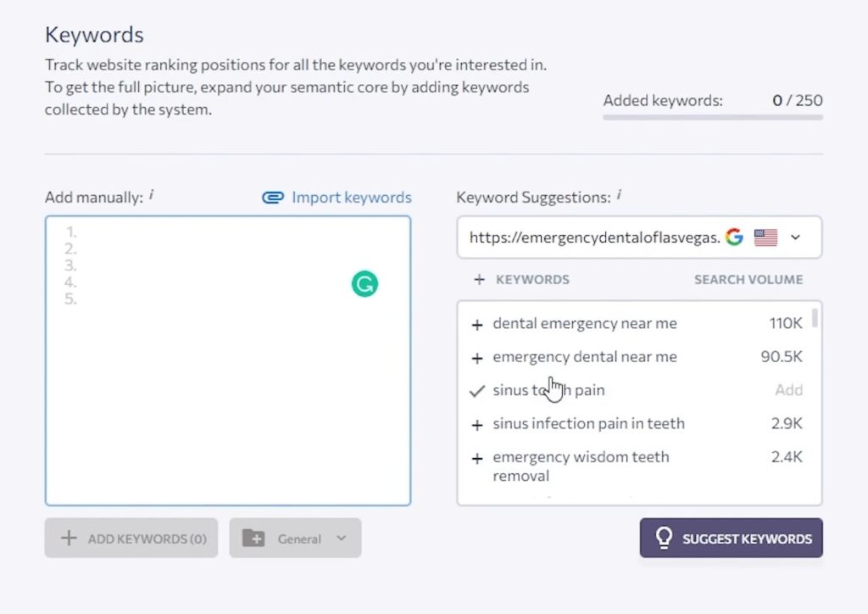Click the Grammarly icon in the text box

364,284
